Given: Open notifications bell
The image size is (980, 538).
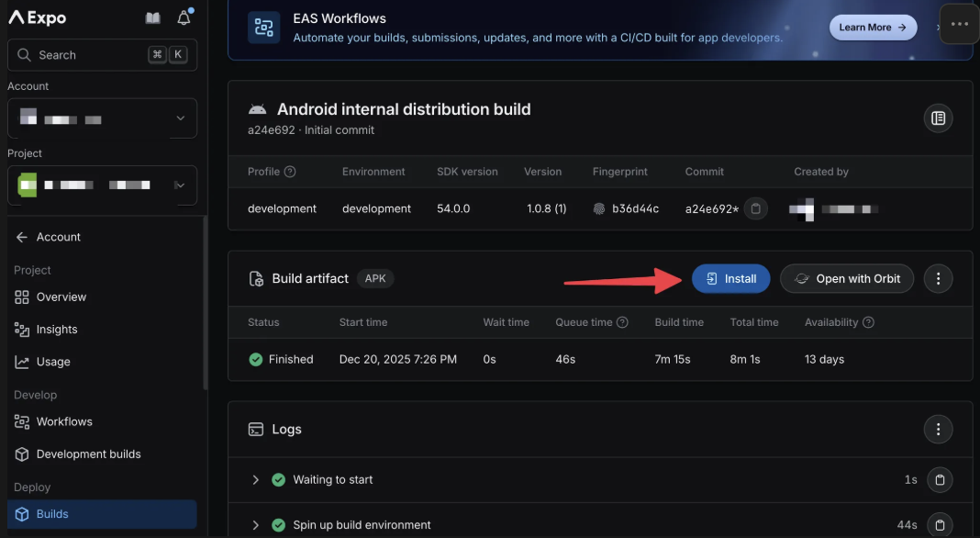Looking at the screenshot, I should 184,17.
